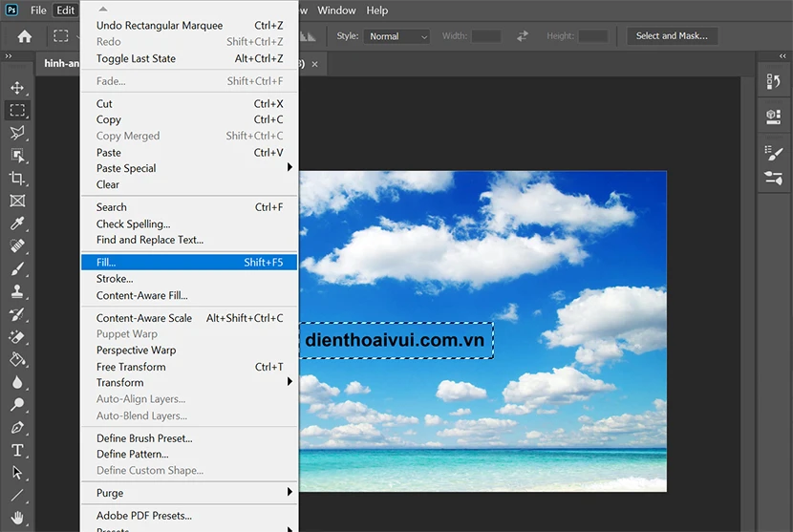Click the Home icon in options bar
The image size is (793, 532).
[24, 36]
